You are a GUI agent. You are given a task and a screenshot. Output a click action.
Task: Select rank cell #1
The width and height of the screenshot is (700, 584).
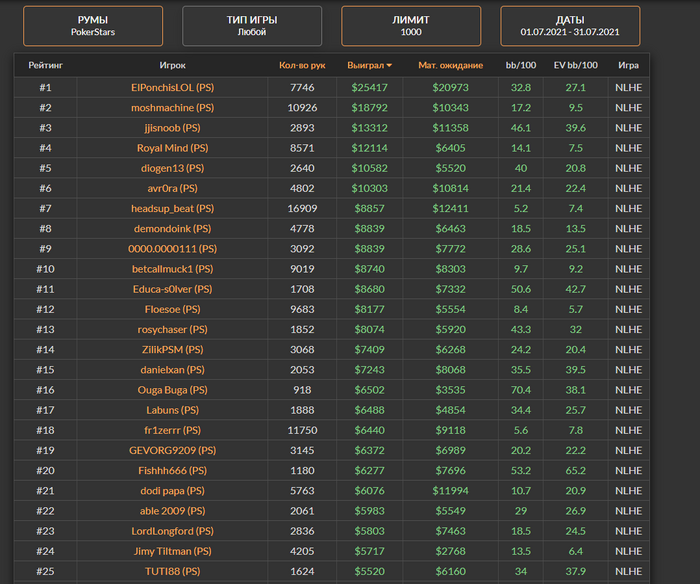coord(46,88)
